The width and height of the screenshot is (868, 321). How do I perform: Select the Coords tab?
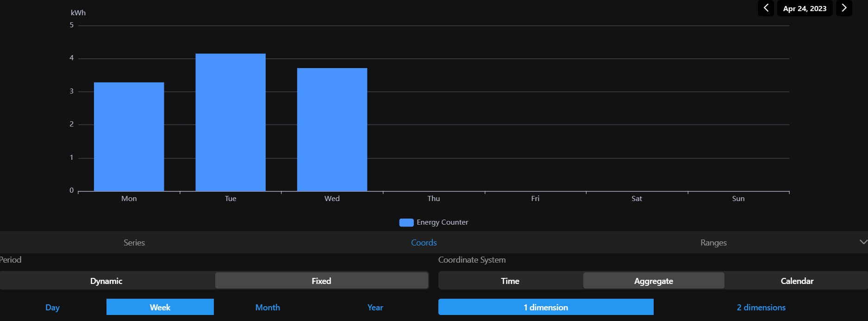424,243
